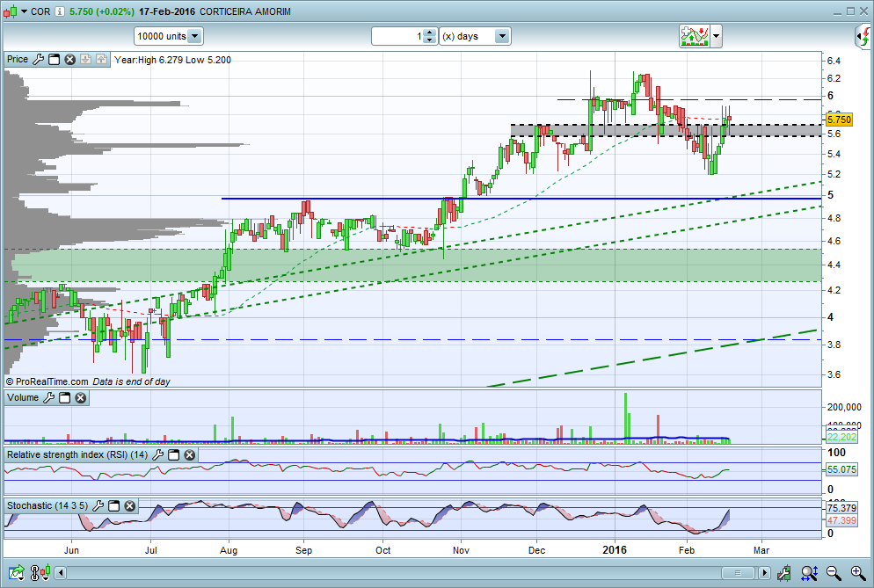874x588 pixels.
Task: Remove the RSI indicator panel
Action: click(190, 454)
